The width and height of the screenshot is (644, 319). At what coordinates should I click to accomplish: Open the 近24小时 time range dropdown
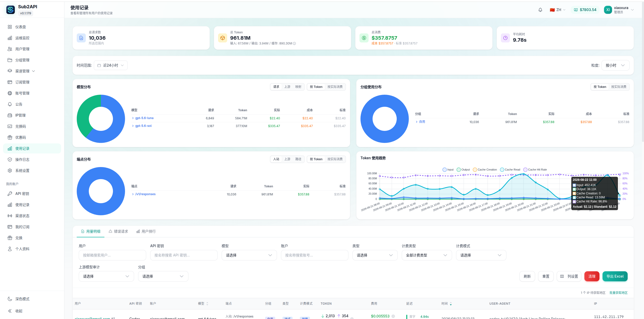pos(111,65)
